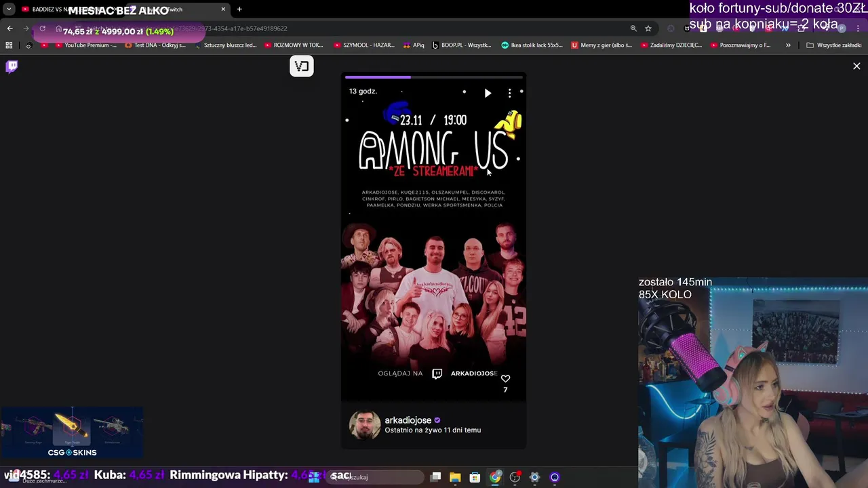Open the APiq bookmark
This screenshot has height=488, width=868.
pos(414,45)
